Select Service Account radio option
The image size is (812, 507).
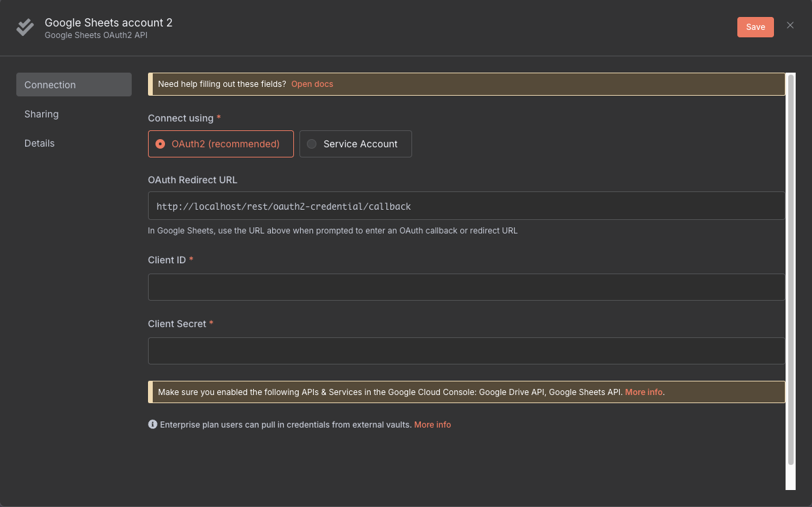click(355, 144)
